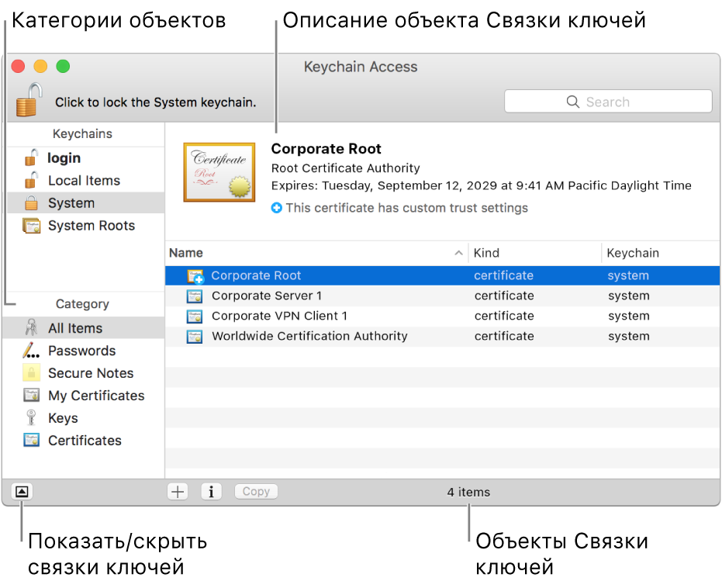Screen dimensions: 722x588
Task: Click the 'Root Certificate Authority' description
Action: [x=345, y=168]
